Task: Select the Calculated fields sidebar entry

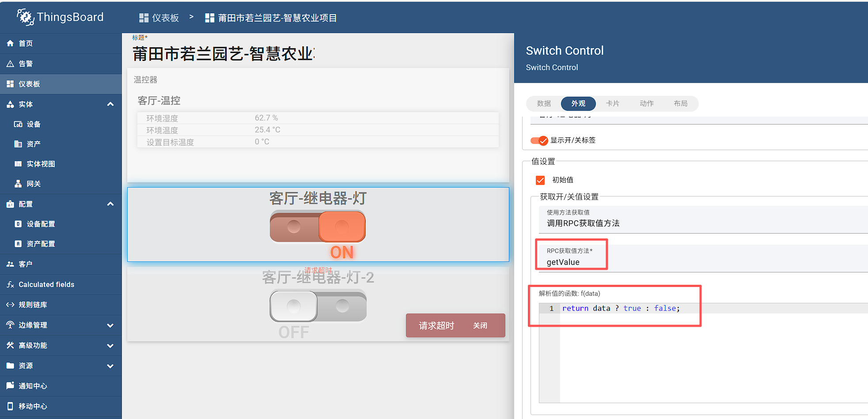Action: point(46,284)
